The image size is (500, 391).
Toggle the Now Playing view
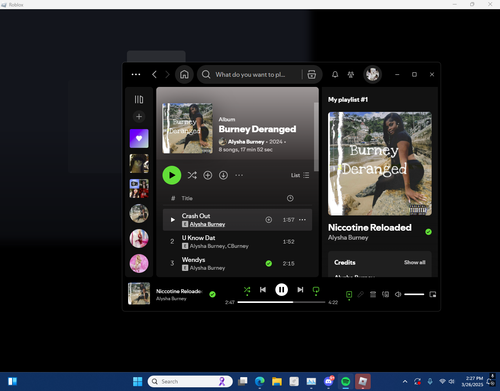349,295
